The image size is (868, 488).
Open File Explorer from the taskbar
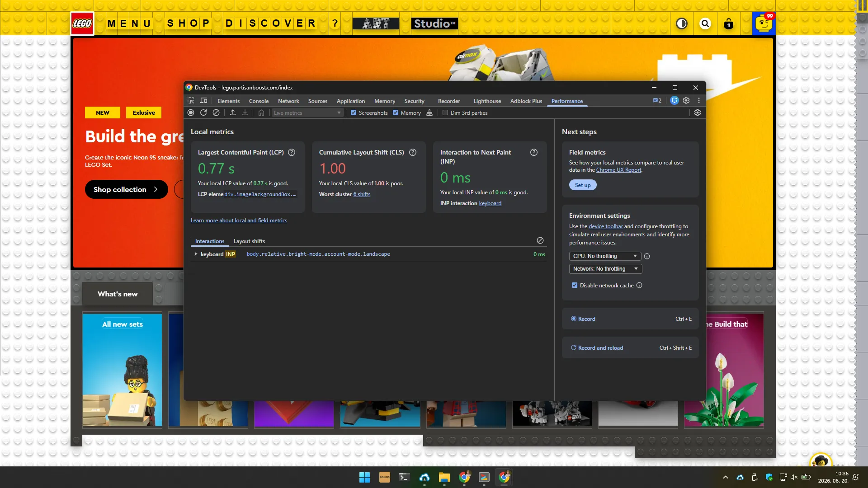tap(444, 477)
